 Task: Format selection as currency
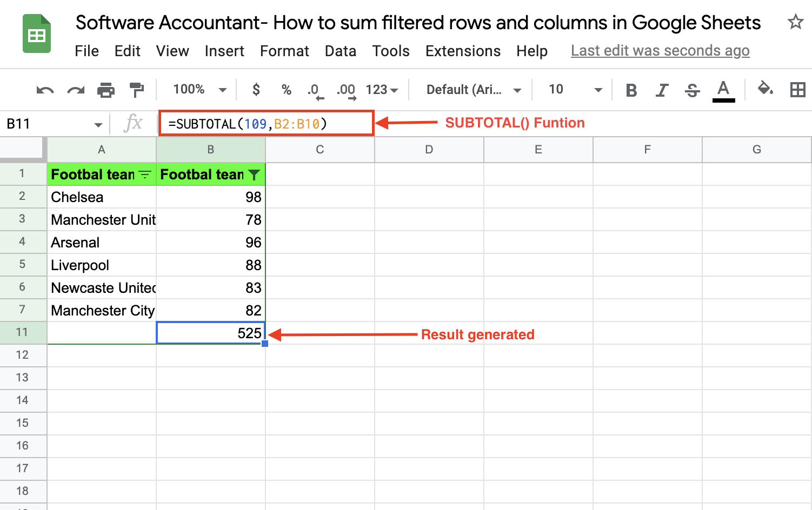pos(256,90)
